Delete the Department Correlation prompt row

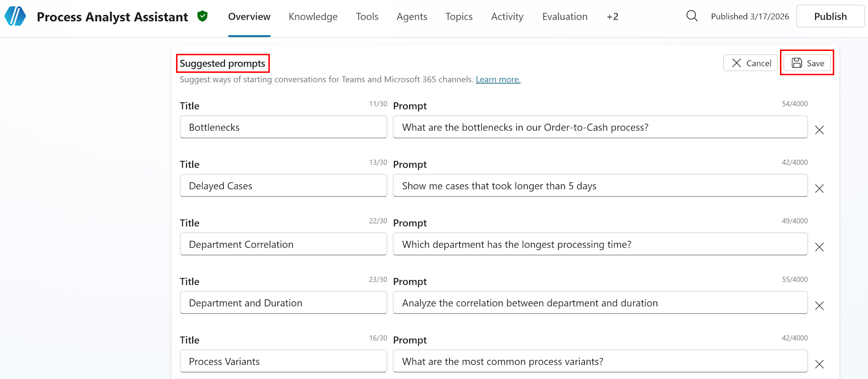(x=819, y=247)
